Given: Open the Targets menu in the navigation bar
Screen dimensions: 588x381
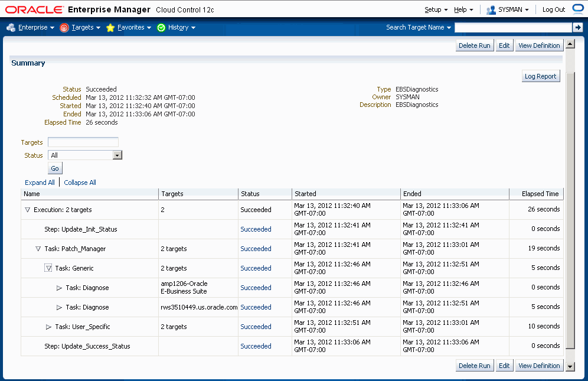Looking at the screenshot, I should click(x=80, y=27).
